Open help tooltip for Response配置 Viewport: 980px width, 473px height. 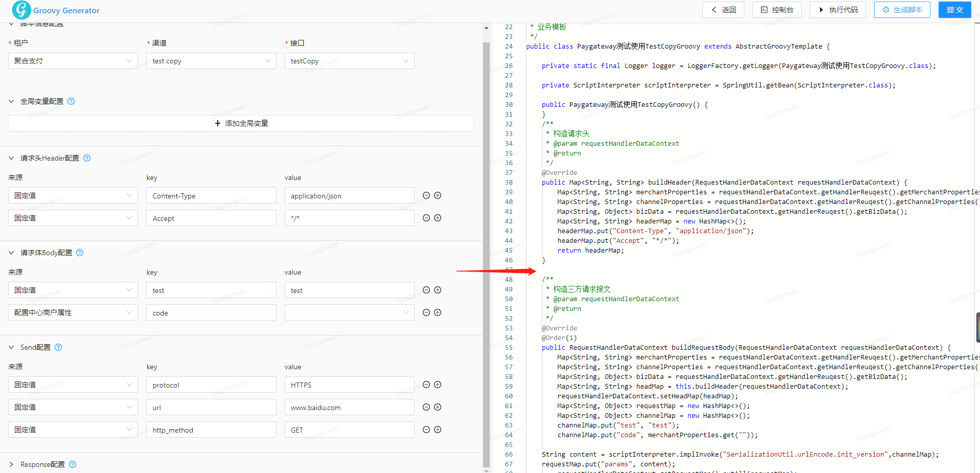(x=73, y=464)
